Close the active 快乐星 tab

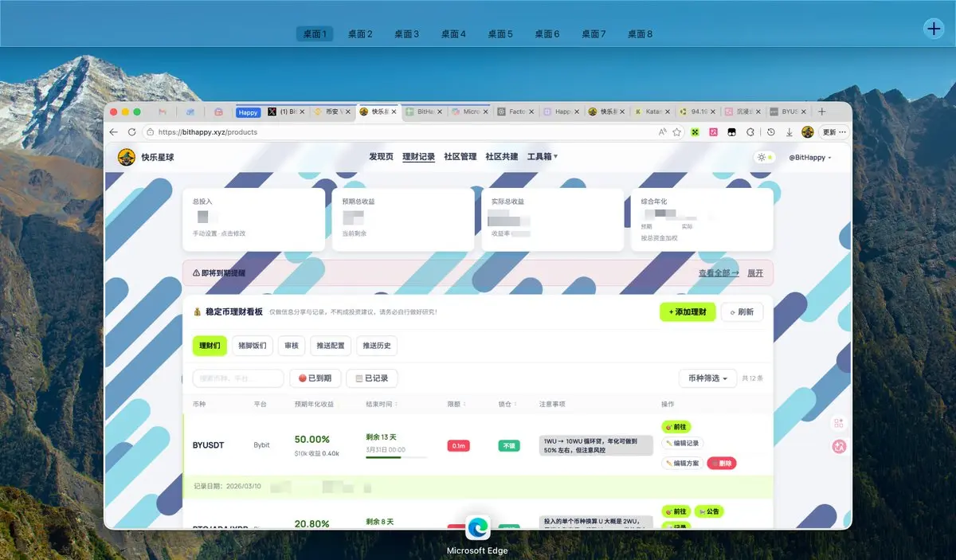click(394, 112)
